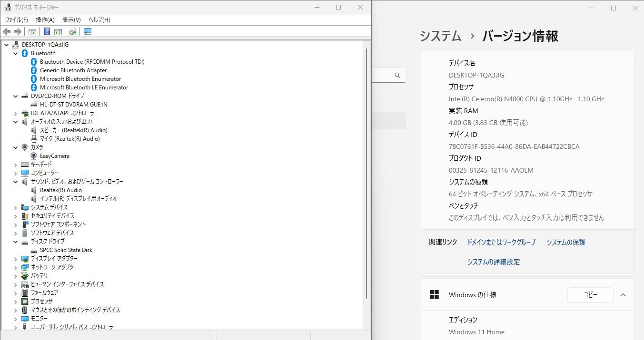The height and width of the screenshot is (340, 644).
Task: Open Help via the blue question mark icon
Action: point(47,31)
